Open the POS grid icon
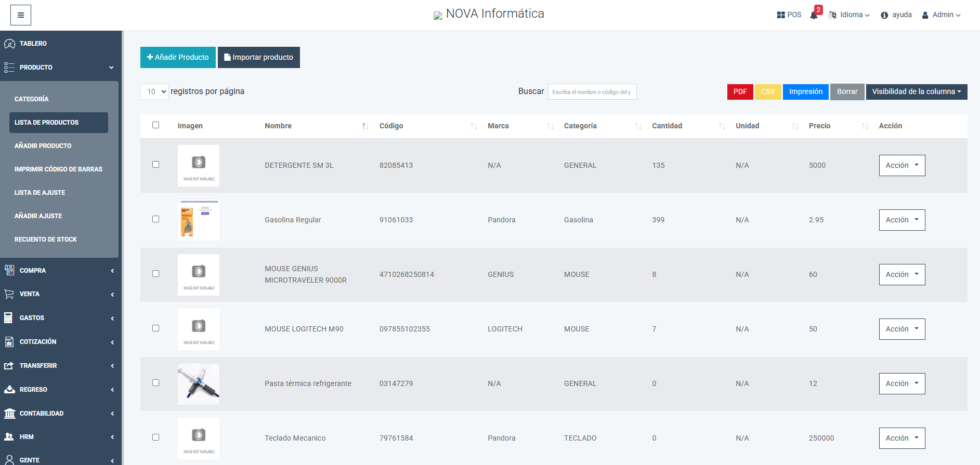 coord(781,15)
